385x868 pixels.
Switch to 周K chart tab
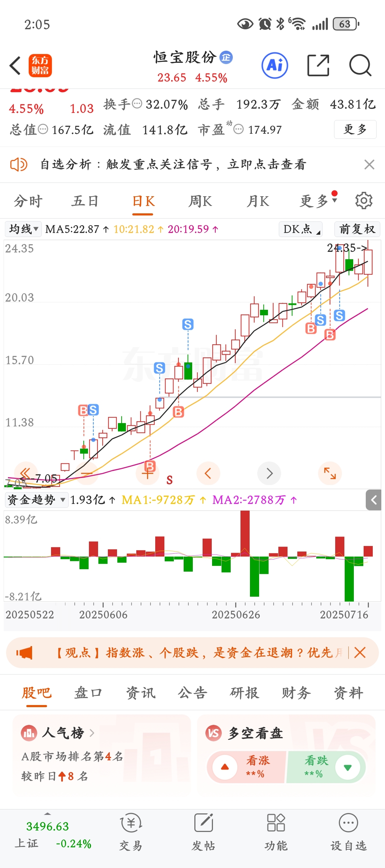coord(200,201)
